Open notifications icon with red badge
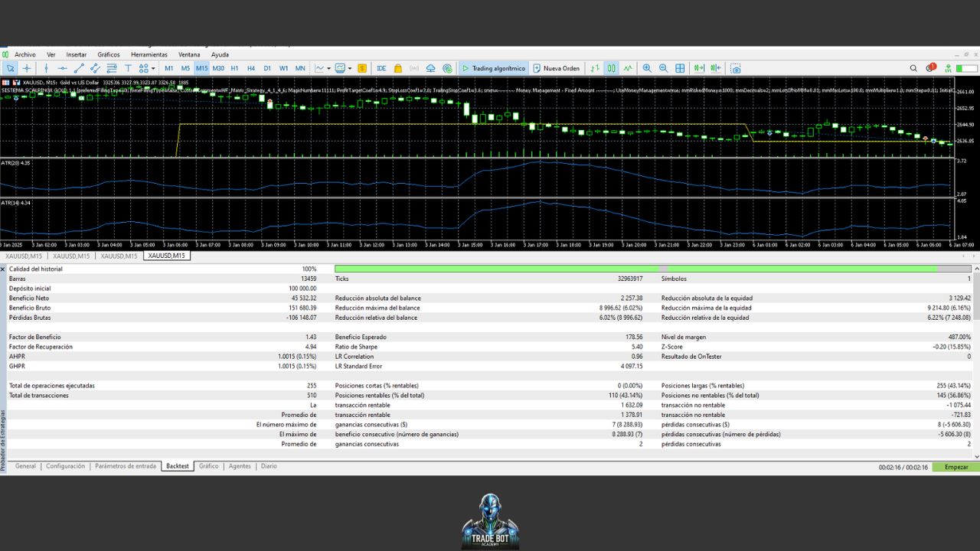980x551 pixels. pos(931,68)
